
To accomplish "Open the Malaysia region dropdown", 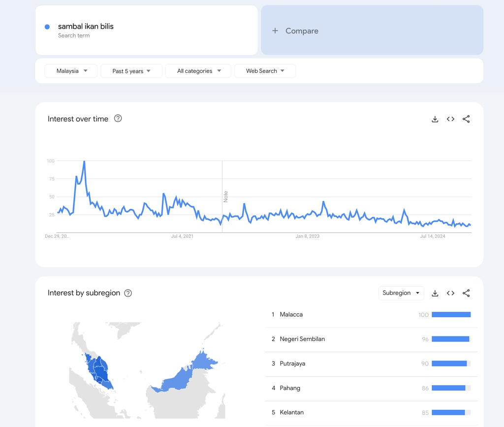I will (x=71, y=71).
